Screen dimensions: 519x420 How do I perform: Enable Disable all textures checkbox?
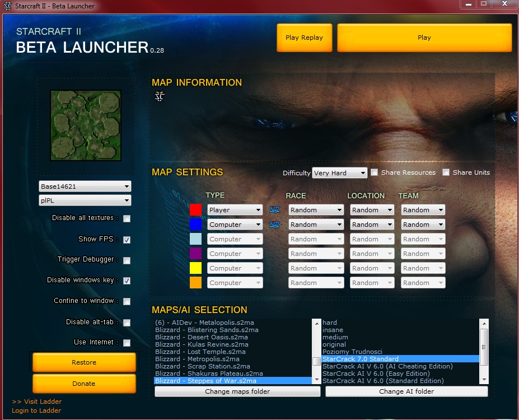pos(127,218)
